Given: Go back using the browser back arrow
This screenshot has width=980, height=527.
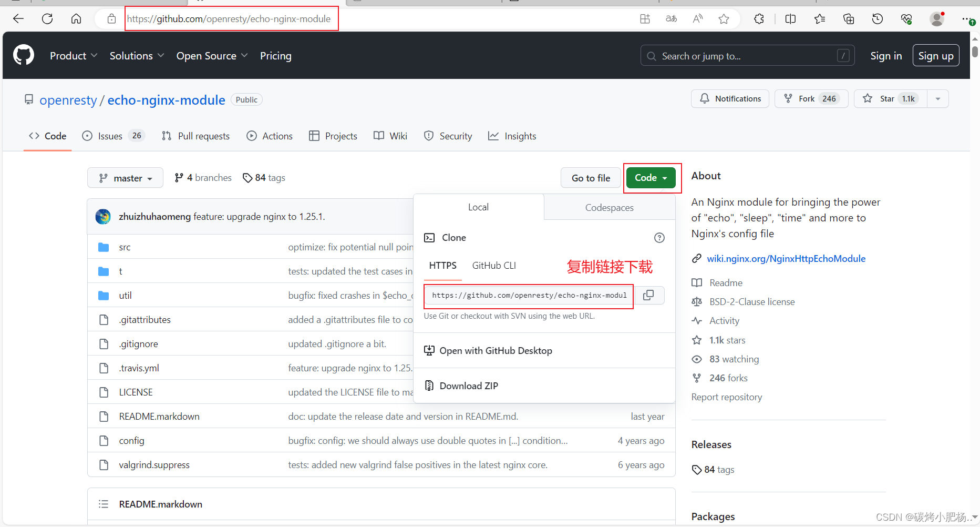Looking at the screenshot, I should pos(18,19).
